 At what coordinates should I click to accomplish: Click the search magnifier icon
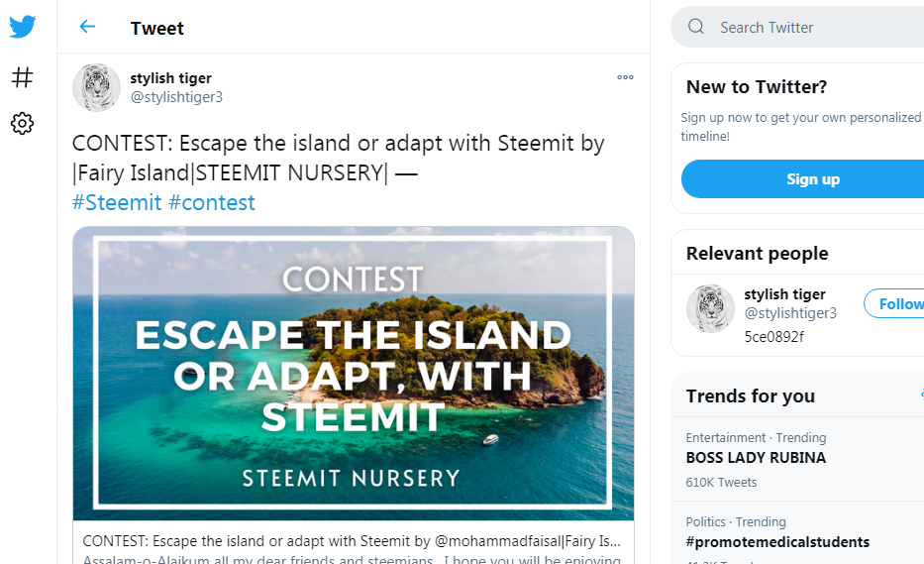[696, 27]
